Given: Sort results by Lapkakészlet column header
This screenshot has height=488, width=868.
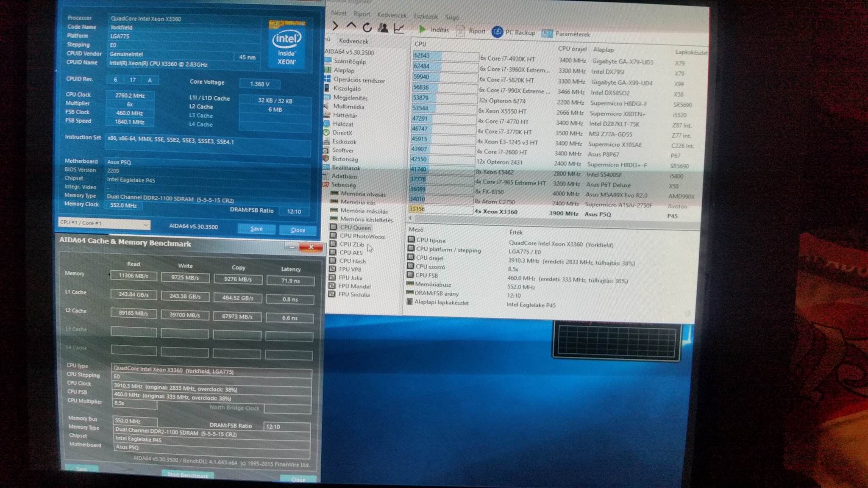Looking at the screenshot, I should coord(691,52).
